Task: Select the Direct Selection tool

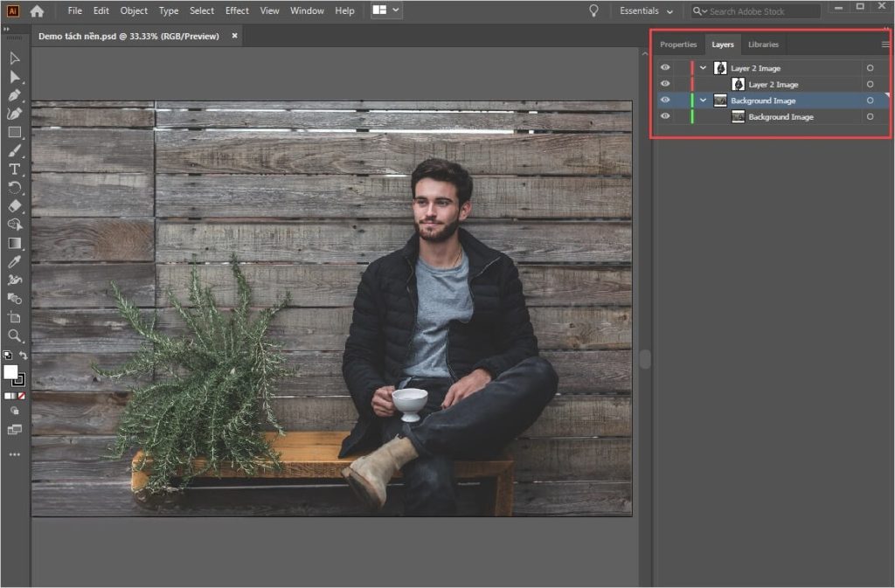Action: (x=15, y=77)
